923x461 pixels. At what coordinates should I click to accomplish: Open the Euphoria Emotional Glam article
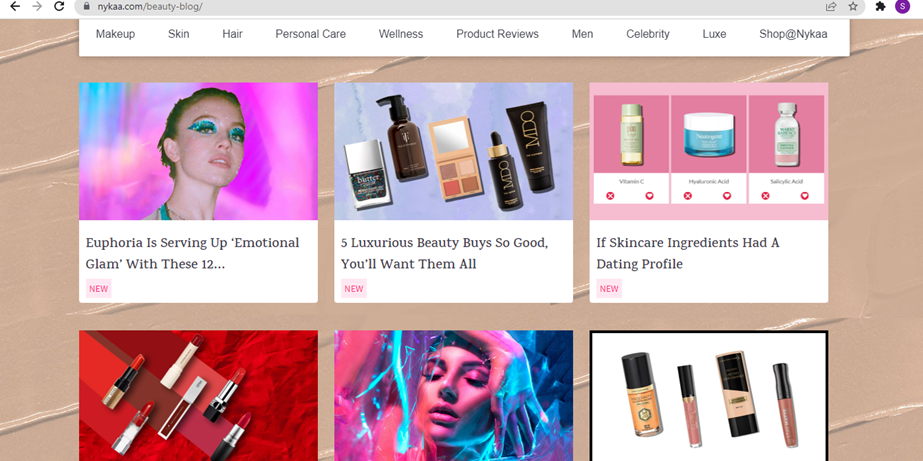coord(192,253)
